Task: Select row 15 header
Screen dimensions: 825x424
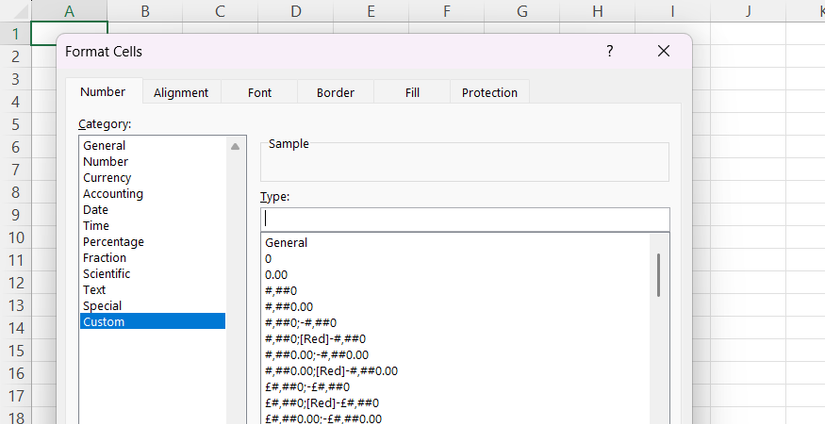Action: coord(16,350)
